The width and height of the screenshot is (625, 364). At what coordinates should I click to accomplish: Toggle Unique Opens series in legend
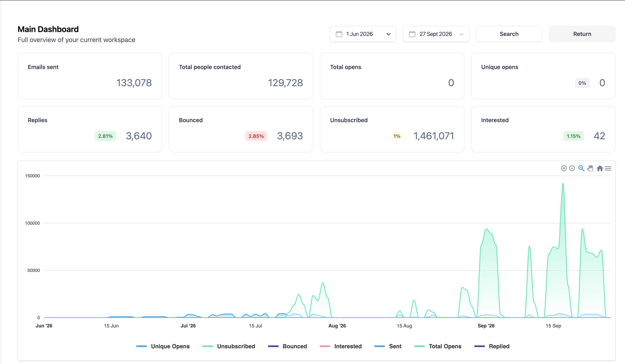pos(163,346)
